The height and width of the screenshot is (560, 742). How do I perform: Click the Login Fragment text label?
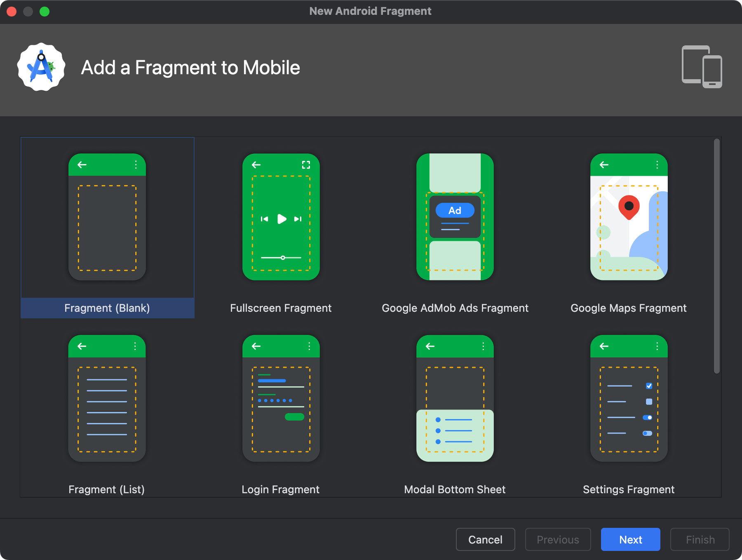[280, 489]
